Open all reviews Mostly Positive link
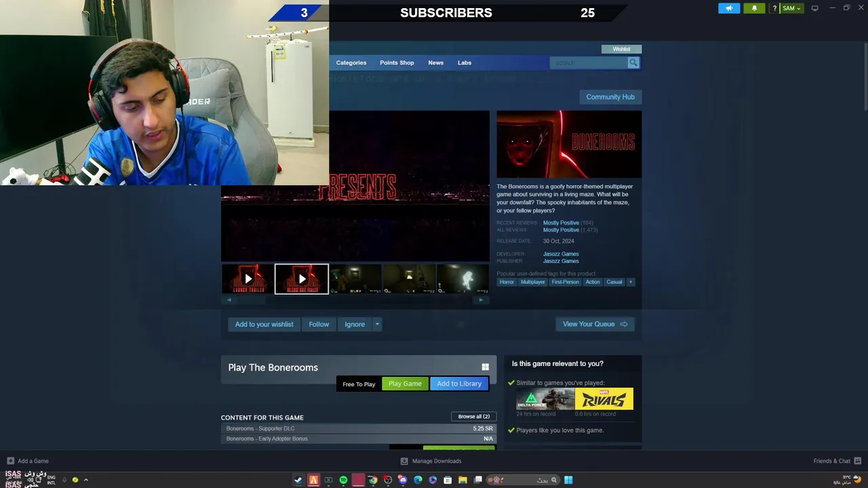 pos(561,230)
